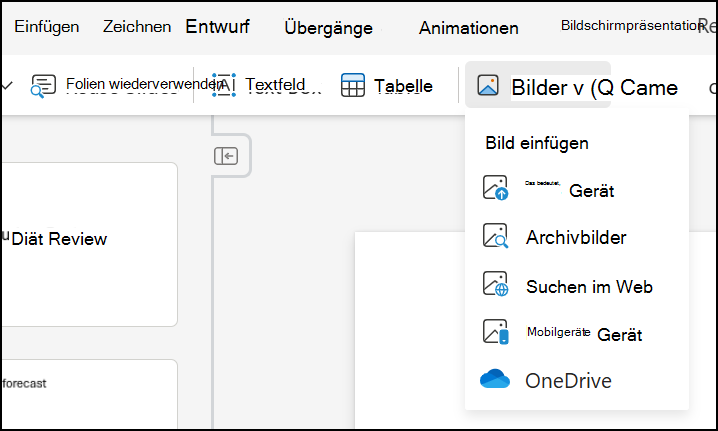Open the Bildschirmpräsentation tab
This screenshot has height=431, width=718.
(x=632, y=26)
